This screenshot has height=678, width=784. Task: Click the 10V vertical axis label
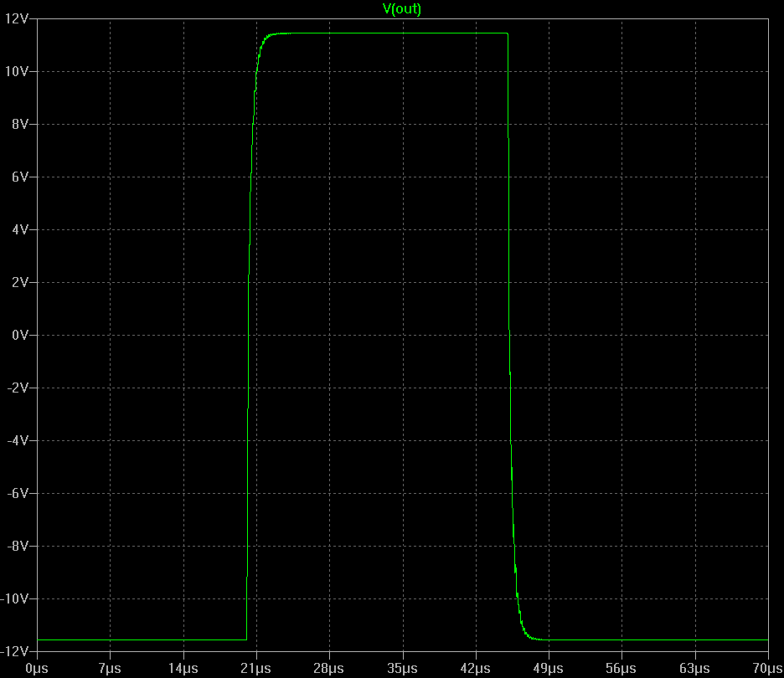(x=17, y=71)
